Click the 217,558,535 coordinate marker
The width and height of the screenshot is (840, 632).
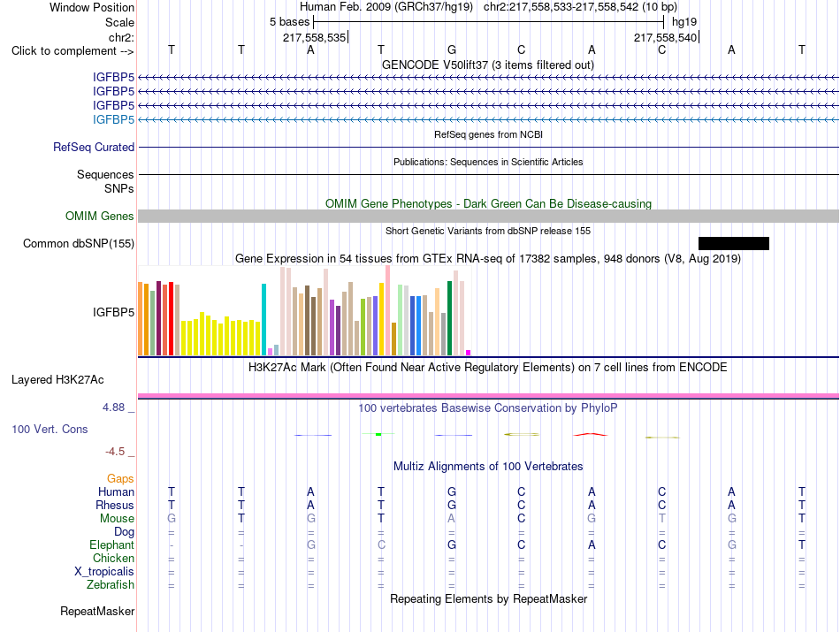(x=315, y=37)
